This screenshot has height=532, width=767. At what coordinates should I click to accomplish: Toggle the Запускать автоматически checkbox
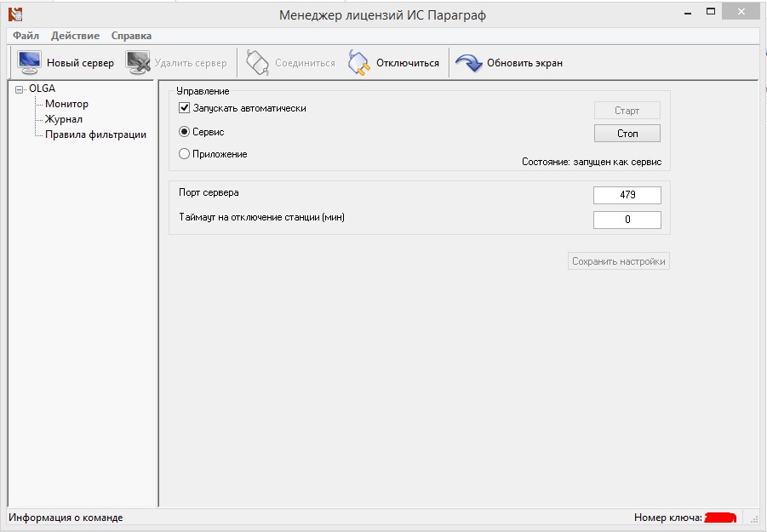point(184,109)
